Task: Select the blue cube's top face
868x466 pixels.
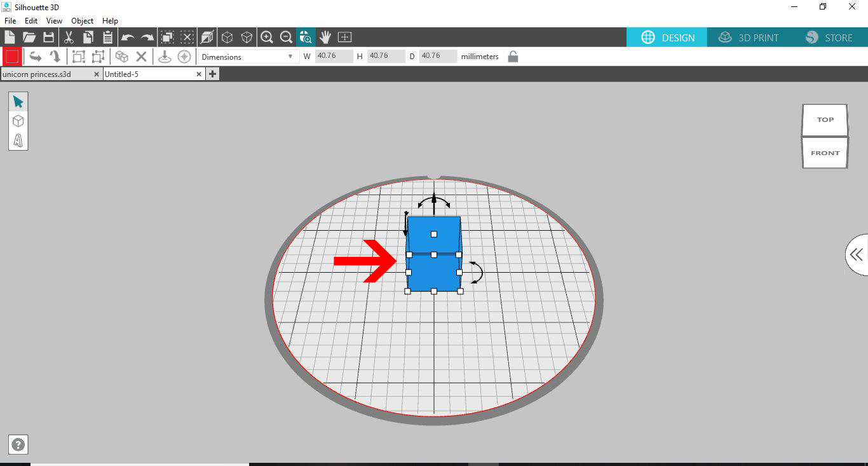Action: point(434,235)
